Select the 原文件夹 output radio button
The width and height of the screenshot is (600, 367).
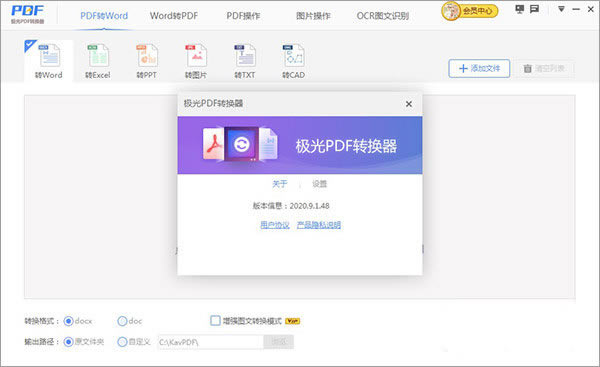[x=68, y=342]
